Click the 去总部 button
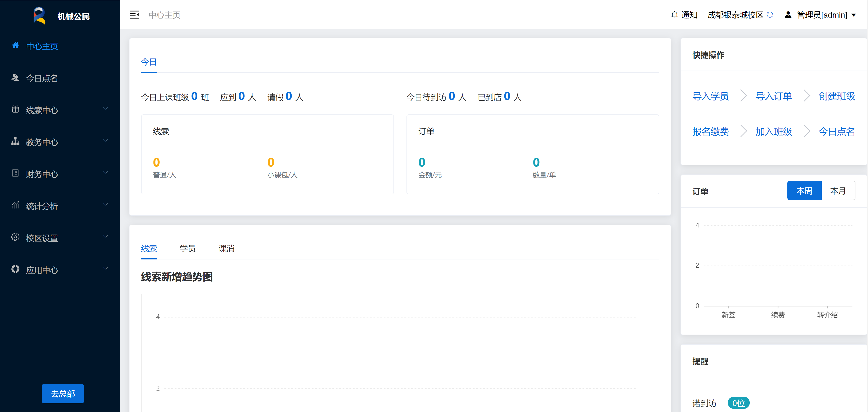 (x=63, y=394)
